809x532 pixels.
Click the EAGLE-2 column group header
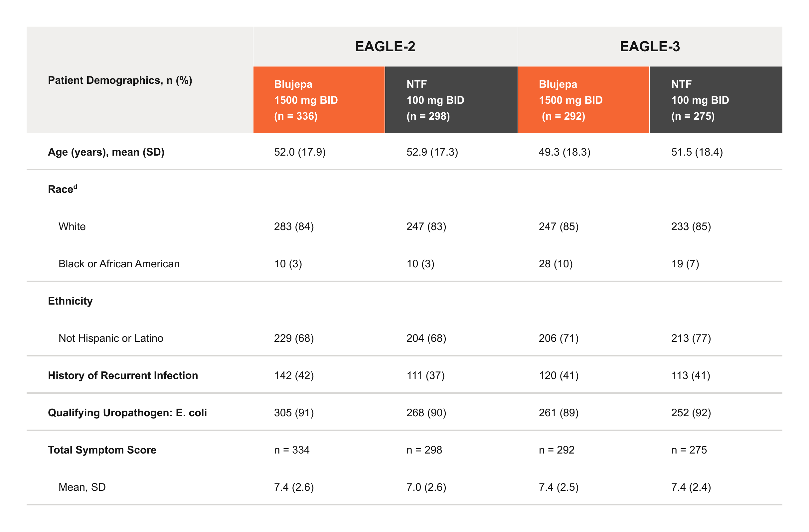385,47
